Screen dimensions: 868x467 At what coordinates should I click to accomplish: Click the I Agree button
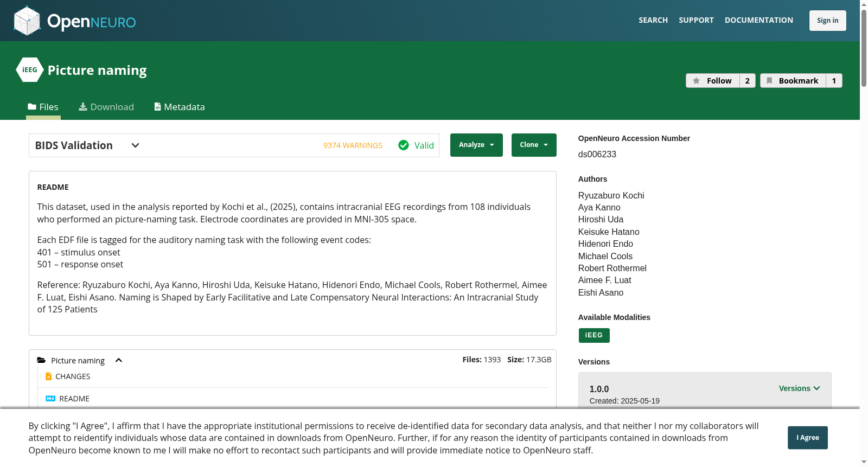[x=808, y=438]
